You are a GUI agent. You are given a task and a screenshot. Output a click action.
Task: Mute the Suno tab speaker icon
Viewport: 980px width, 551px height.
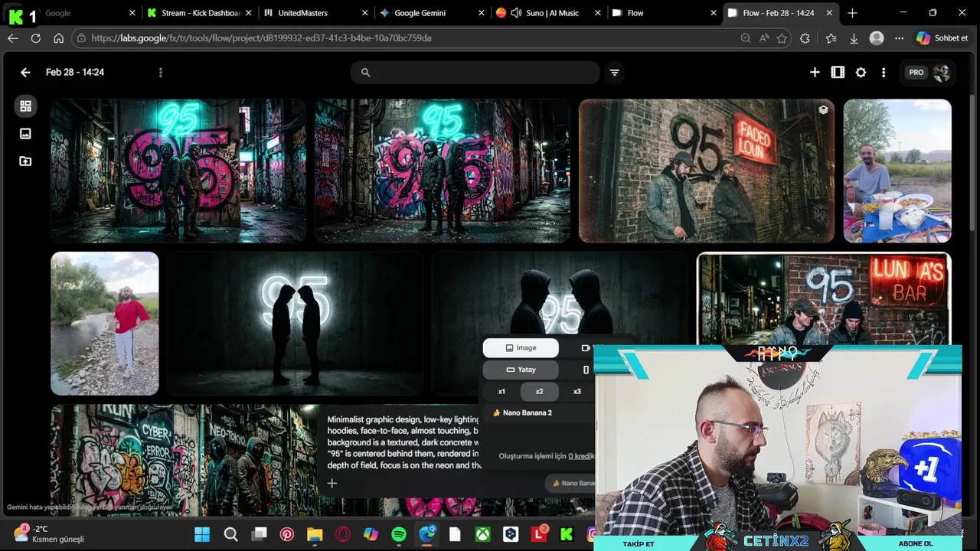coord(516,13)
